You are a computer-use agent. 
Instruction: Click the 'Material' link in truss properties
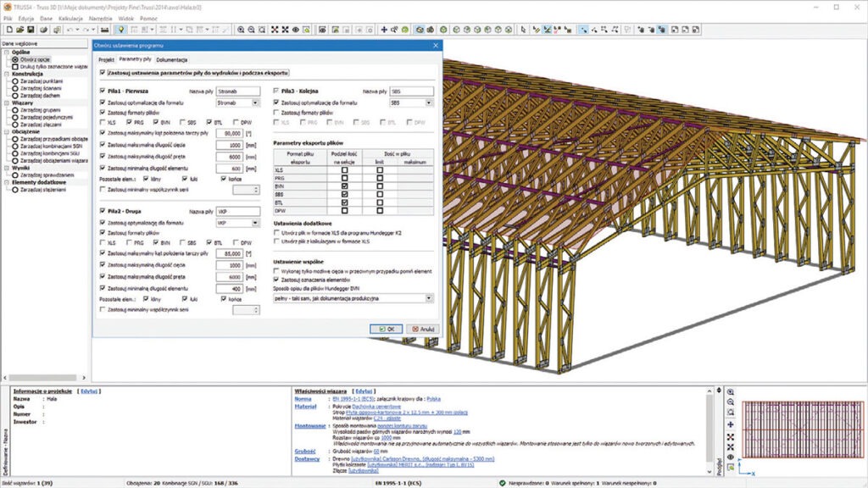tap(305, 407)
